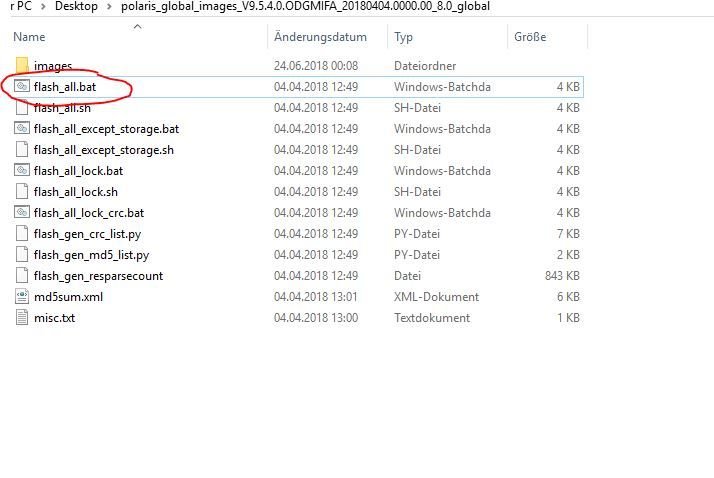This screenshot has width=714, height=478.
Task: Click the 2 KB size of flash_gen_md5_list.py
Action: click(x=568, y=254)
